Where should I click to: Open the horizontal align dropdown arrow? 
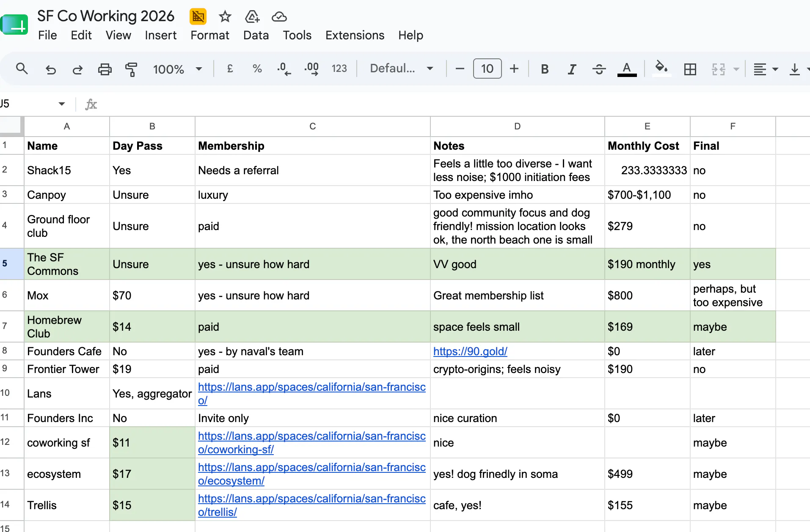tap(775, 69)
